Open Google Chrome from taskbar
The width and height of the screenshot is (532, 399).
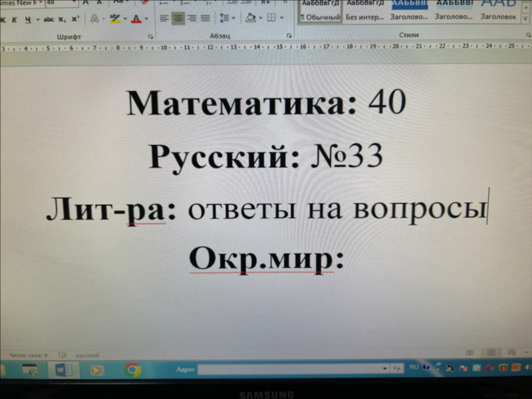click(132, 369)
